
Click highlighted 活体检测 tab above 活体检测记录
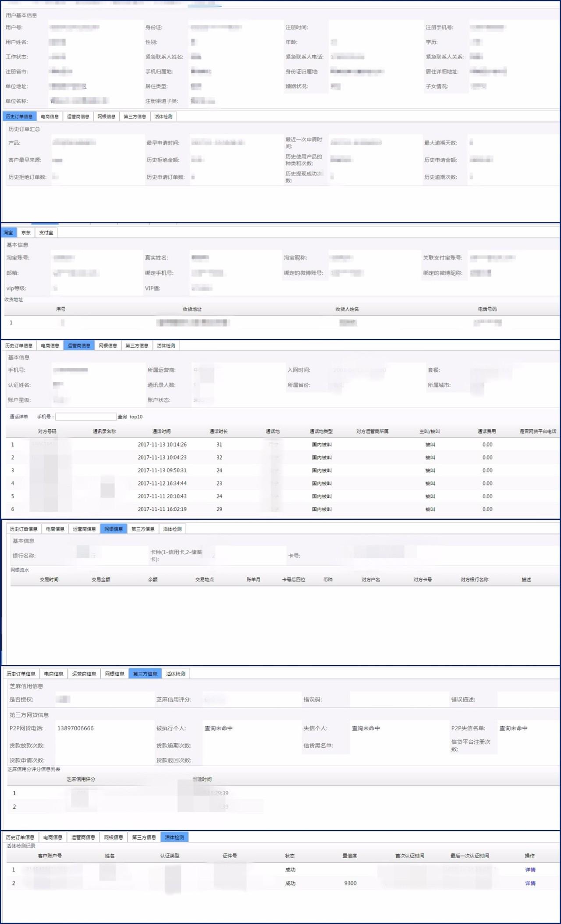pos(174,837)
